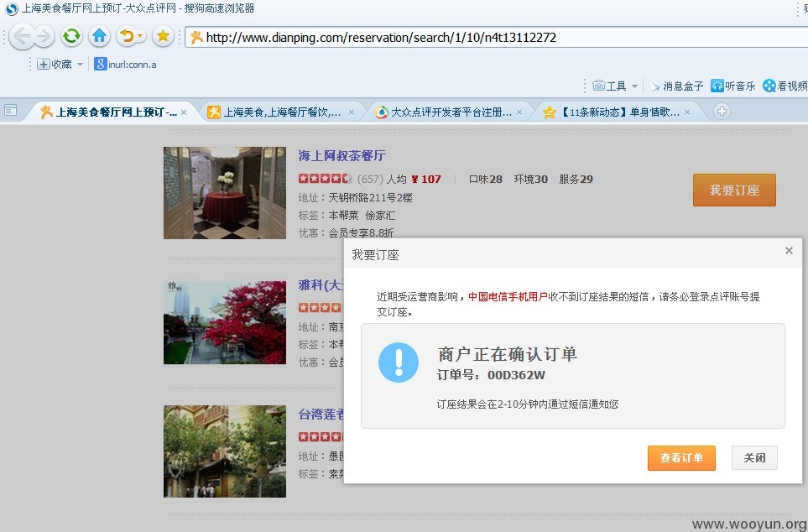Click the 会员专享8.8折 discount text
The width and height of the screenshot is (808, 532).
362,232
